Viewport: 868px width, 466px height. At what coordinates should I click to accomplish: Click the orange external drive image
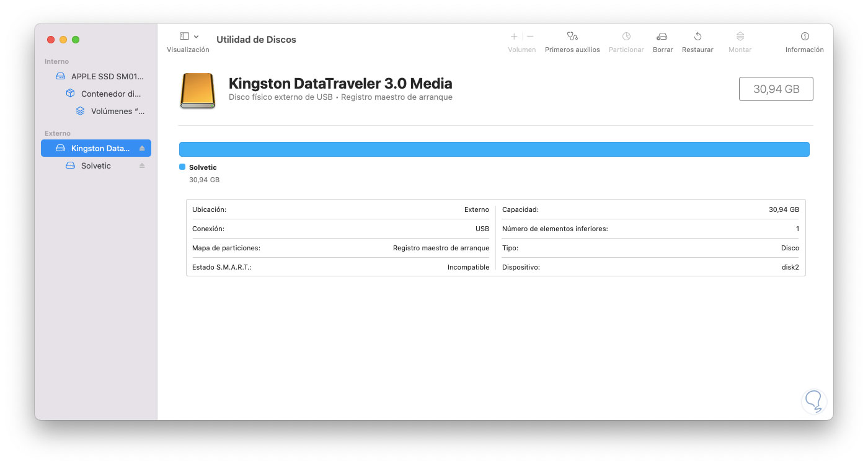tap(198, 91)
